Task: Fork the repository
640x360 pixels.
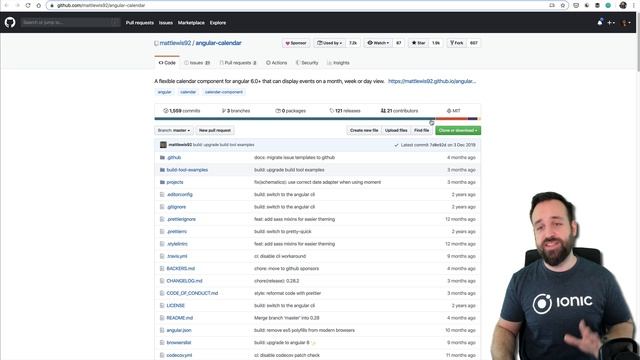Action: [x=456, y=43]
